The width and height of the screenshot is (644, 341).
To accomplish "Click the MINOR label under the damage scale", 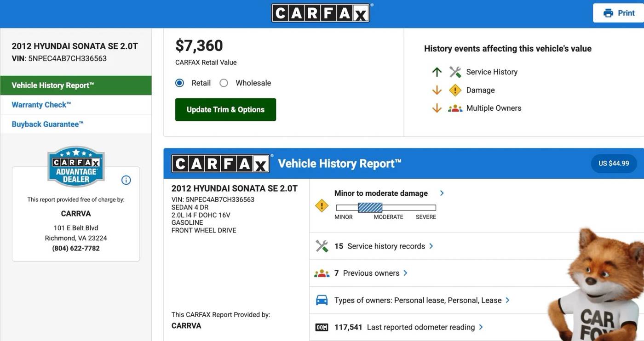I will coord(344,217).
